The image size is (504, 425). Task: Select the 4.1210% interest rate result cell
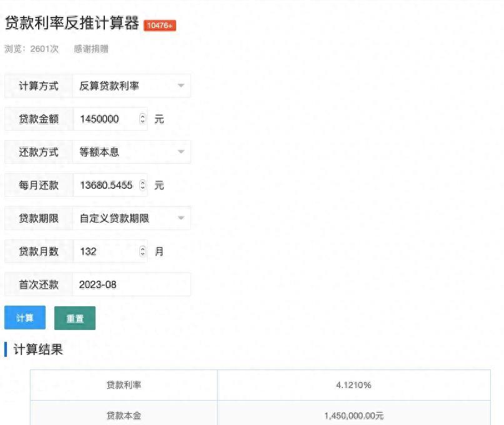(x=354, y=385)
